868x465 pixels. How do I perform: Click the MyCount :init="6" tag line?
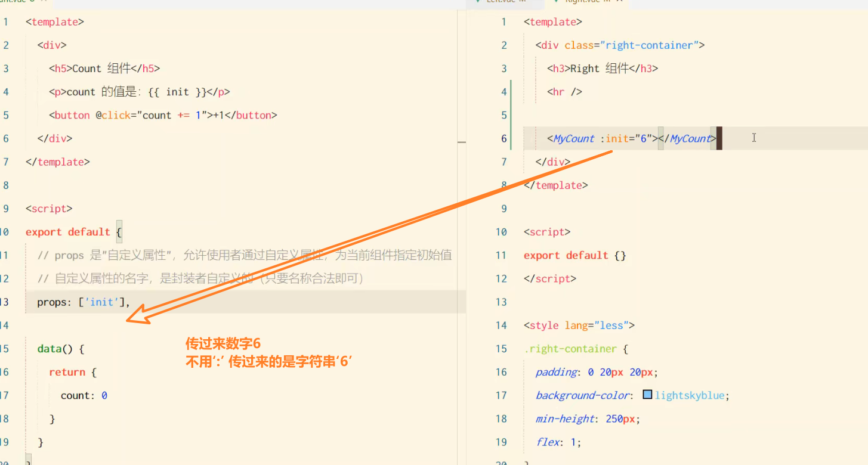pyautogui.click(x=632, y=138)
